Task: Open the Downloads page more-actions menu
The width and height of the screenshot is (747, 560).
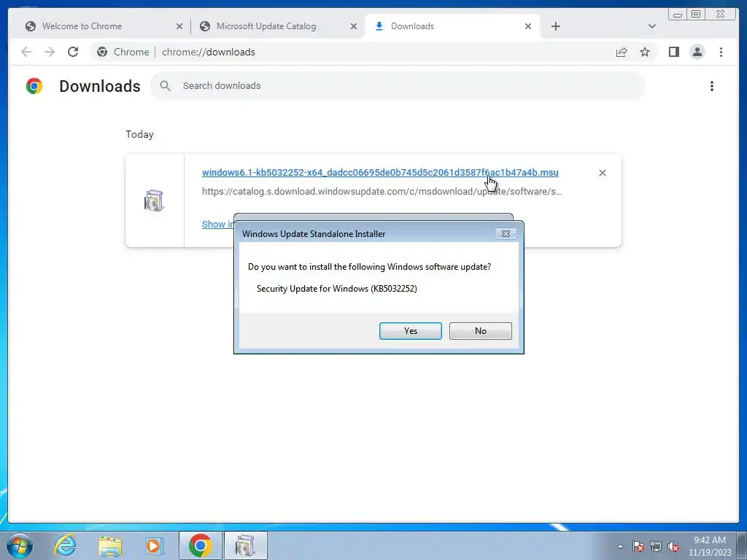Action: [x=712, y=86]
